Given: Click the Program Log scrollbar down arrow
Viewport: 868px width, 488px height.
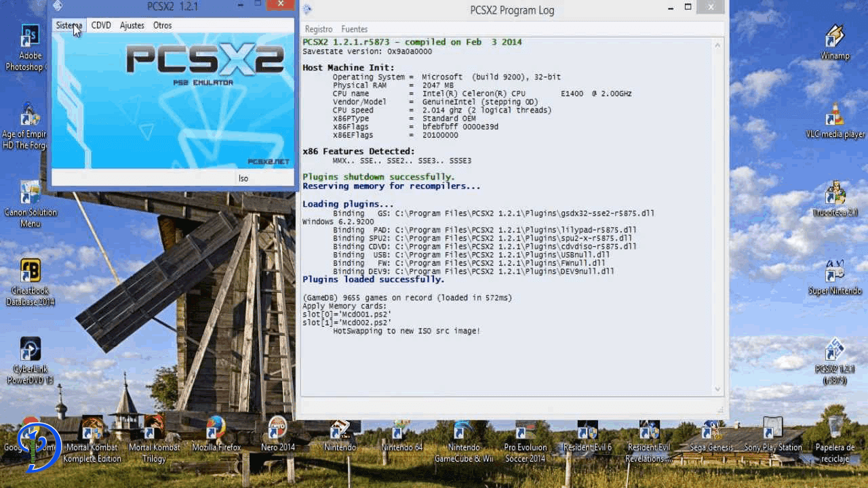Looking at the screenshot, I should [x=718, y=389].
